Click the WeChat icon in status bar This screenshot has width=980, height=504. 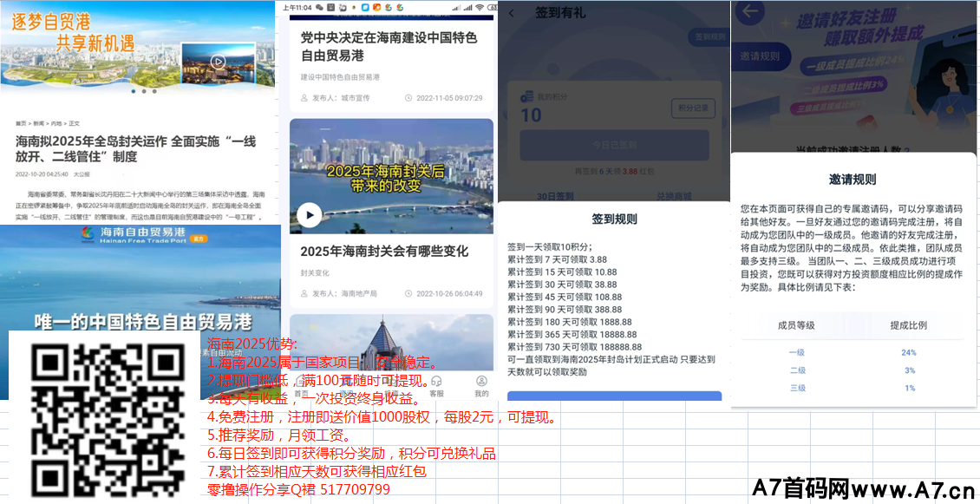point(320,7)
